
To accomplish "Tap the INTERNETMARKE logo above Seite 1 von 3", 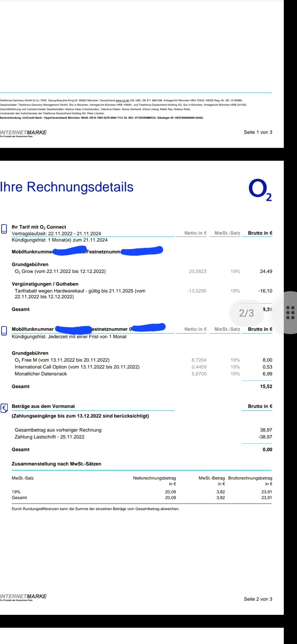I will pyautogui.click(x=23, y=133).
